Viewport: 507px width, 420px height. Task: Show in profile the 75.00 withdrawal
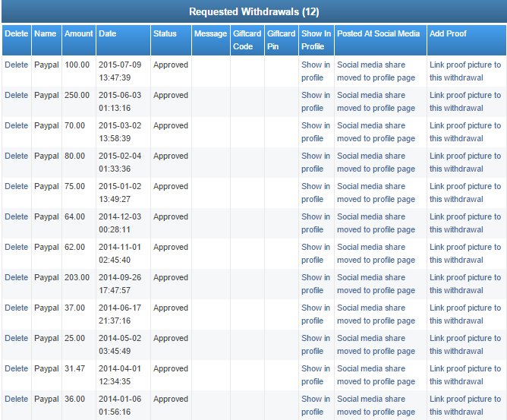316,193
